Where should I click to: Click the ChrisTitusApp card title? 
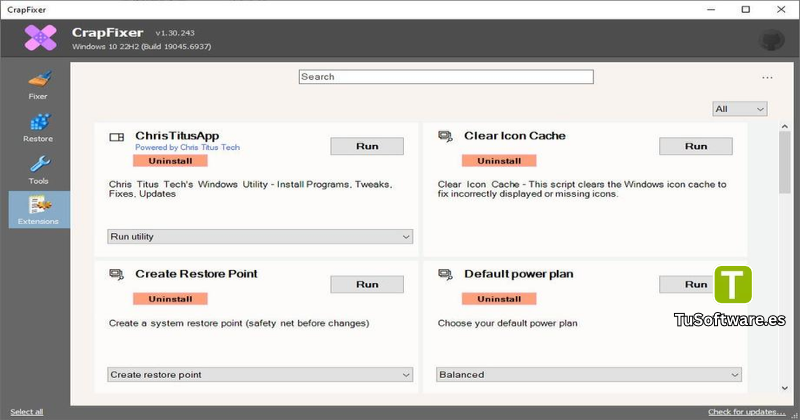[x=177, y=136]
